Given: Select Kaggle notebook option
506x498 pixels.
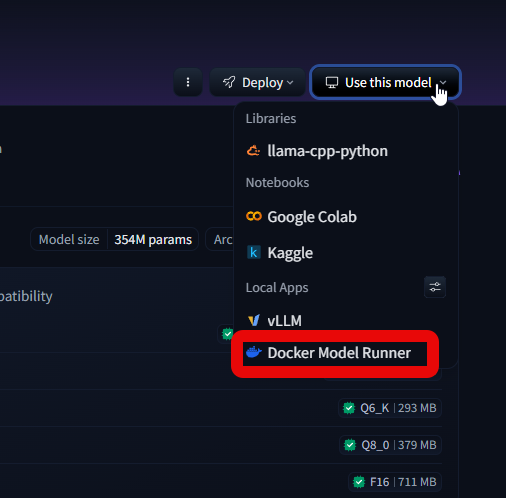Looking at the screenshot, I should [279, 252].
